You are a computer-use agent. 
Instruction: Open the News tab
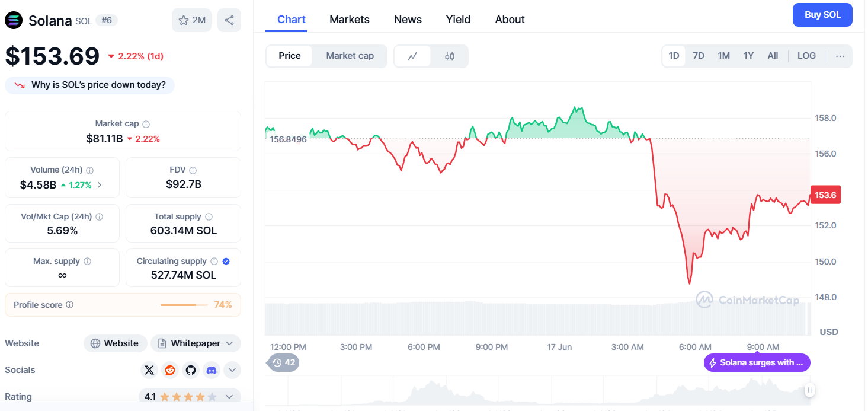[x=408, y=20]
